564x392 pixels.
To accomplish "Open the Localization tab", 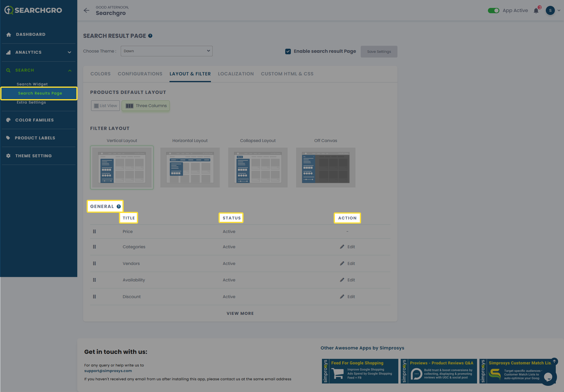I will coord(236,74).
